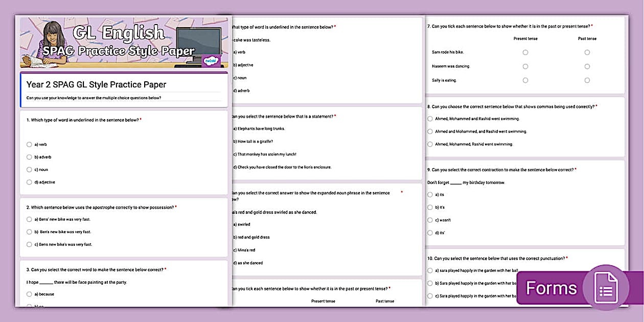
Task: Select 'c) wasn't' in question 9
Action: [430, 220]
